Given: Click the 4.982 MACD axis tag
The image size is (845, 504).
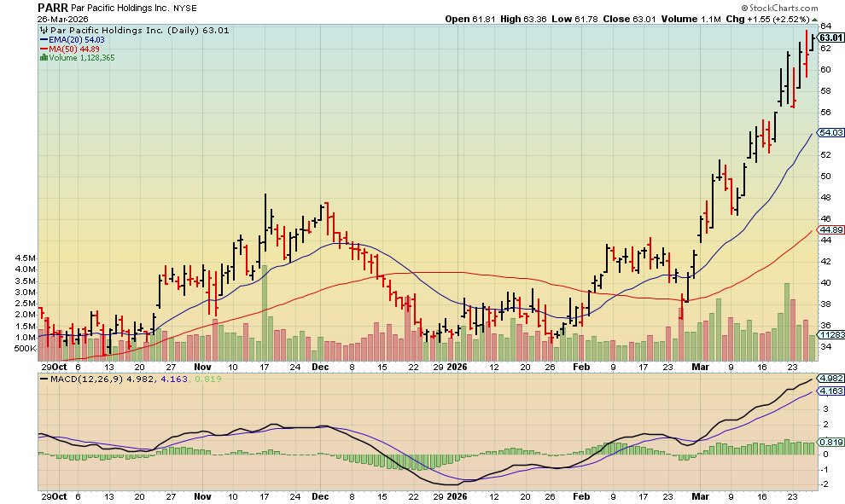Looking at the screenshot, I should click(830, 379).
